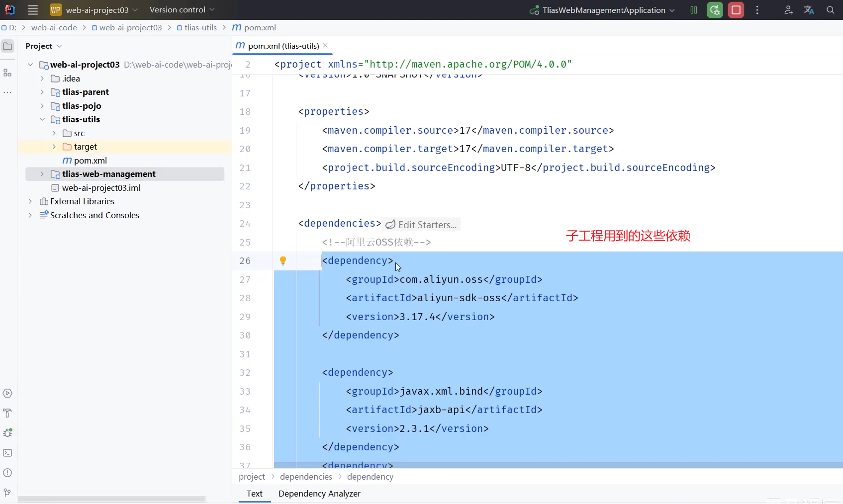Open the main hamburger menu
This screenshot has width=843, height=504.
click(33, 10)
